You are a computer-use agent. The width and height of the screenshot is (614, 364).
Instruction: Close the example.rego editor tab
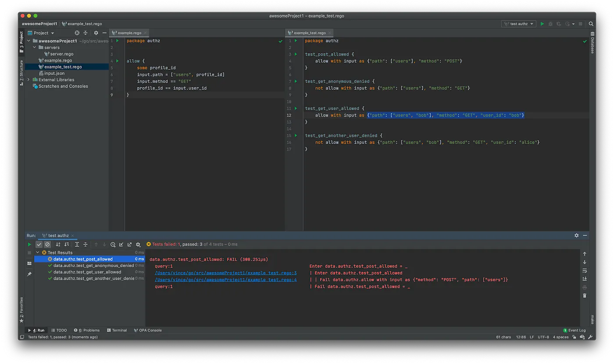pos(145,33)
